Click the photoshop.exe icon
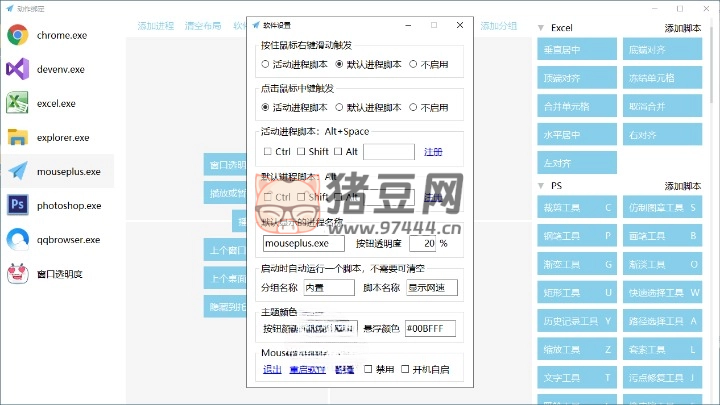 [17, 206]
